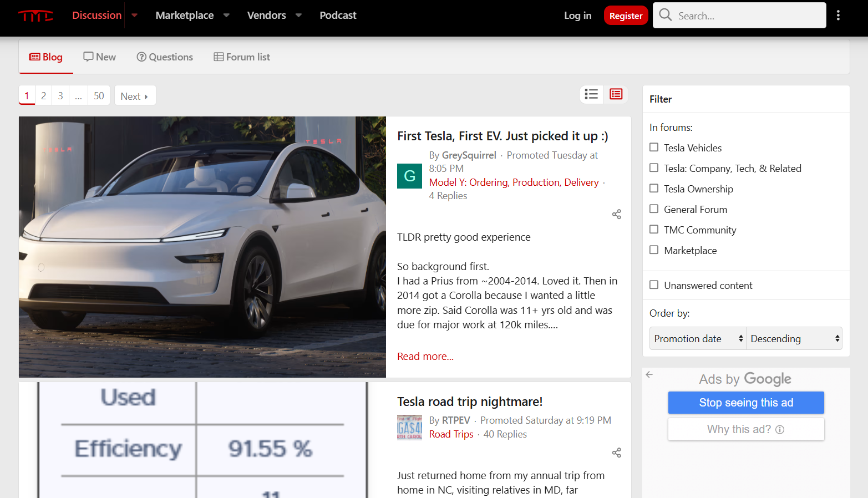The image size is (868, 498).
Task: Go to page 2
Action: coord(43,95)
